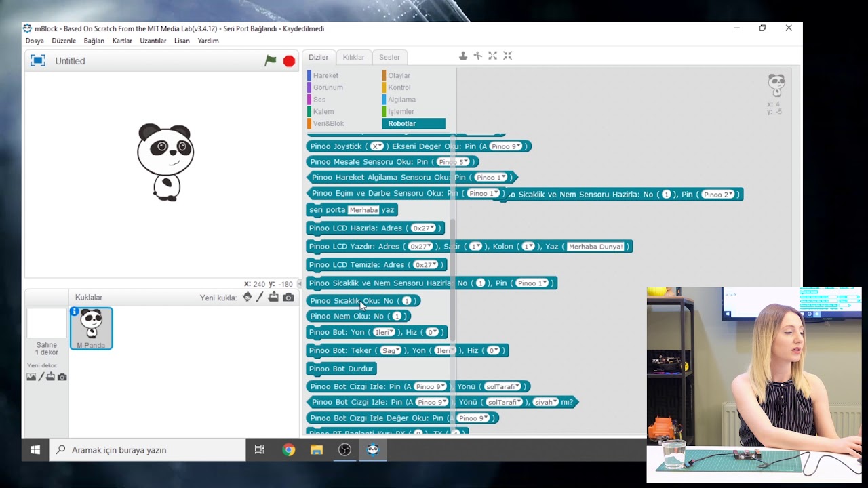Screen dimensions: 868x488
Task: Switch to the Kılıklar tab
Action: [353, 58]
